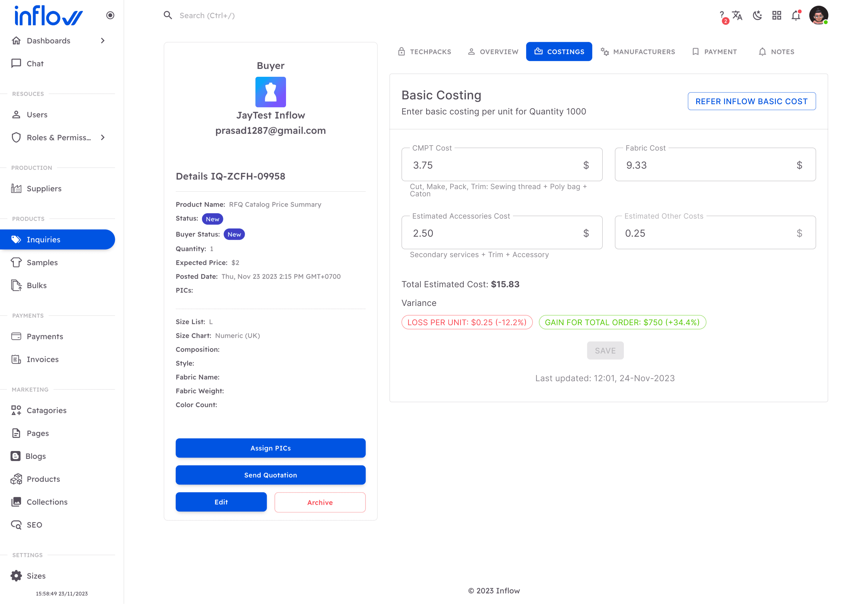Screen dimensions: 868x604
Task: Switch to the Manufacturers tab
Action: pos(638,52)
